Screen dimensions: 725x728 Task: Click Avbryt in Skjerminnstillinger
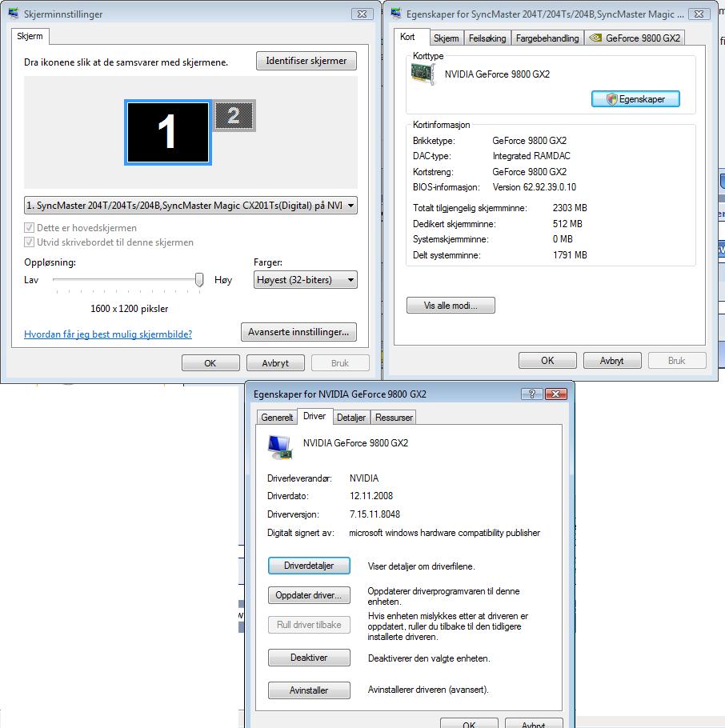click(x=275, y=363)
